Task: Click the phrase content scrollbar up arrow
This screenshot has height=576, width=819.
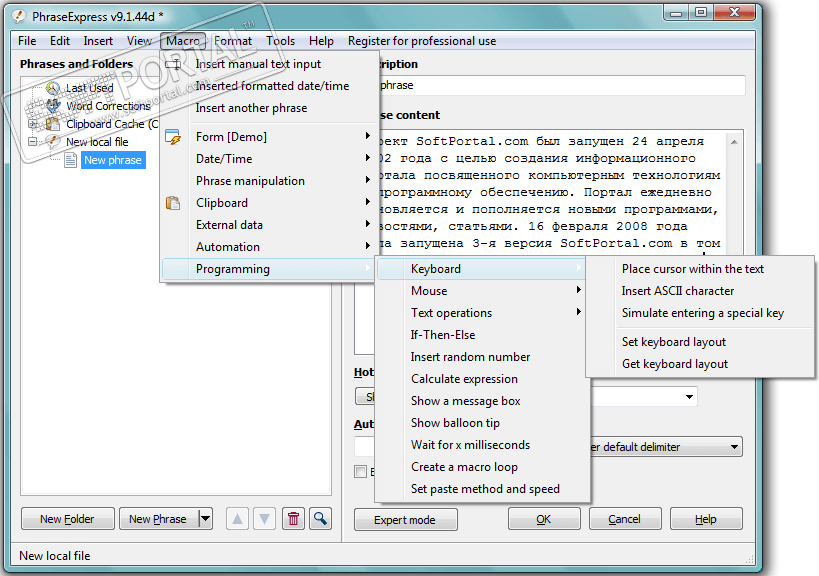Action: (x=734, y=142)
